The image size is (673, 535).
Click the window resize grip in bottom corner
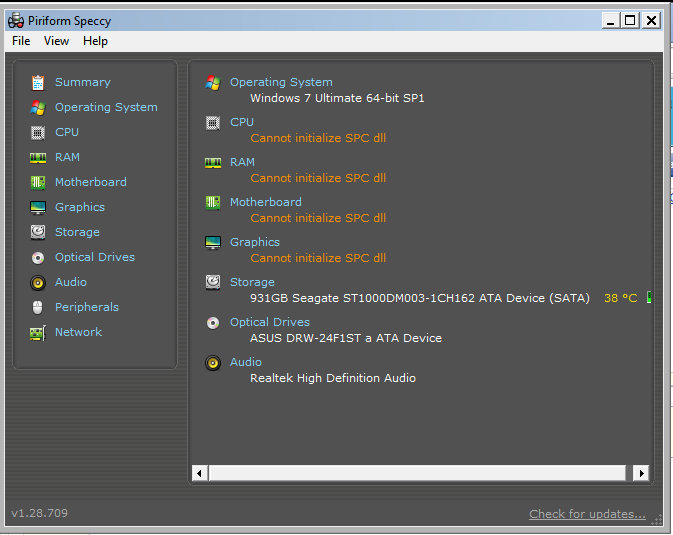point(656,520)
